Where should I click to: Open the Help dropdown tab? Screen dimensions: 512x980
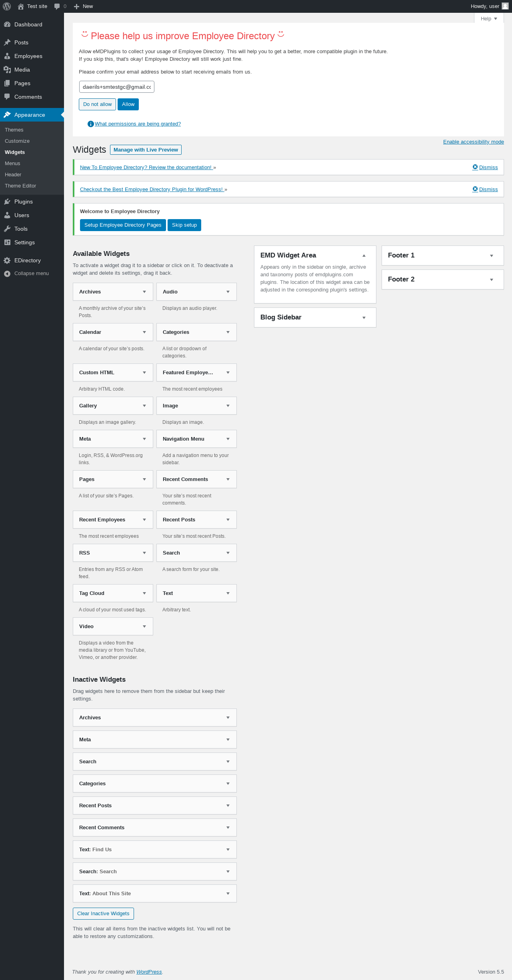489,19
